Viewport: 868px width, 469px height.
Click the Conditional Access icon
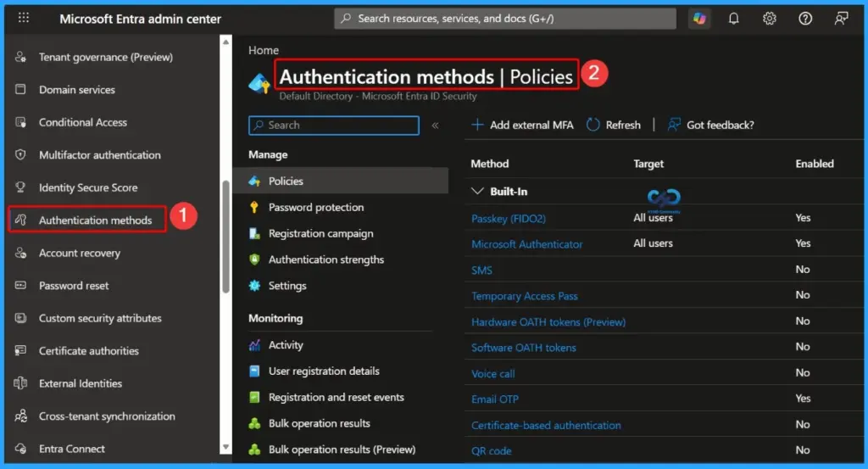[20, 122]
